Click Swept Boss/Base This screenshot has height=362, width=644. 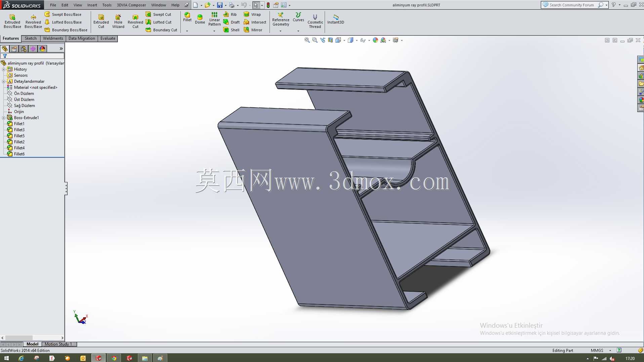pyautogui.click(x=63, y=14)
